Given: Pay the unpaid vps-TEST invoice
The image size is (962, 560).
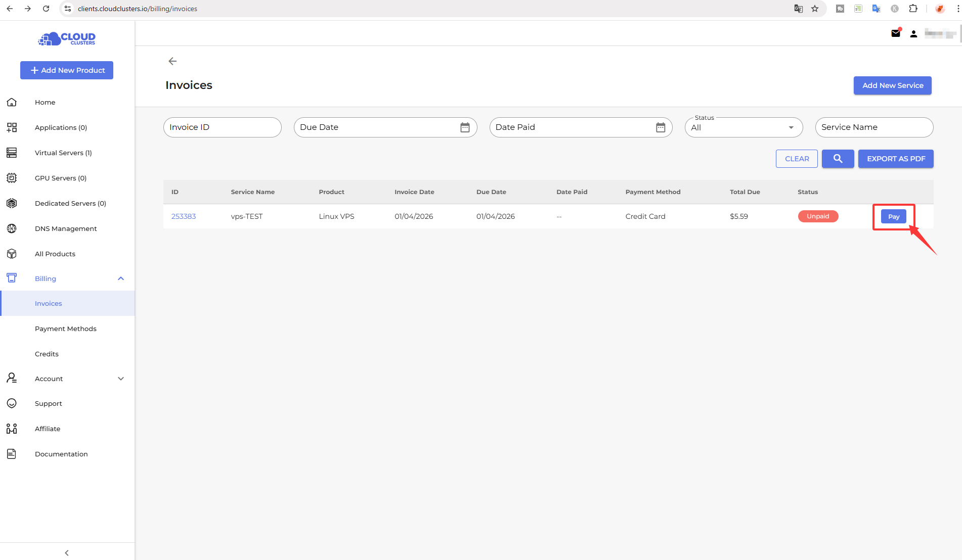Looking at the screenshot, I should 893,216.
